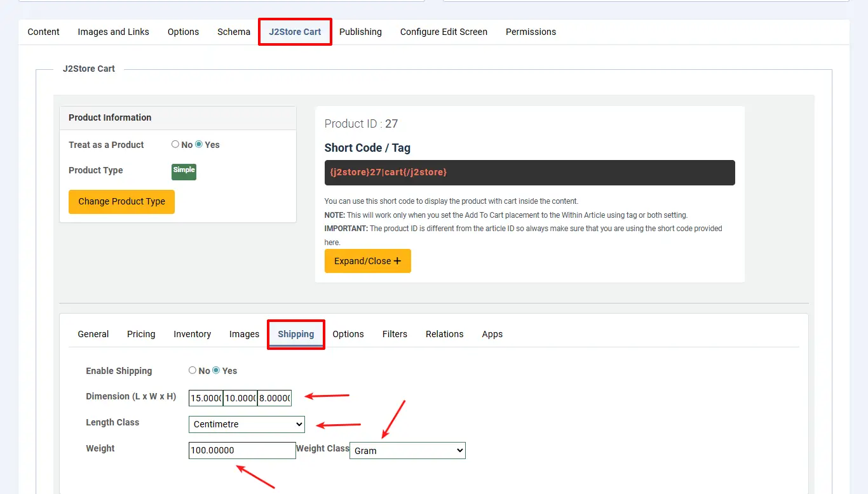Click the Weight Class label

(323, 448)
